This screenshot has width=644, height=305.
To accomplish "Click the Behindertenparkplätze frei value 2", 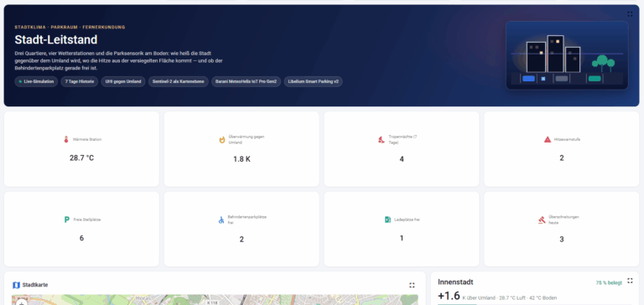I will click(241, 240).
